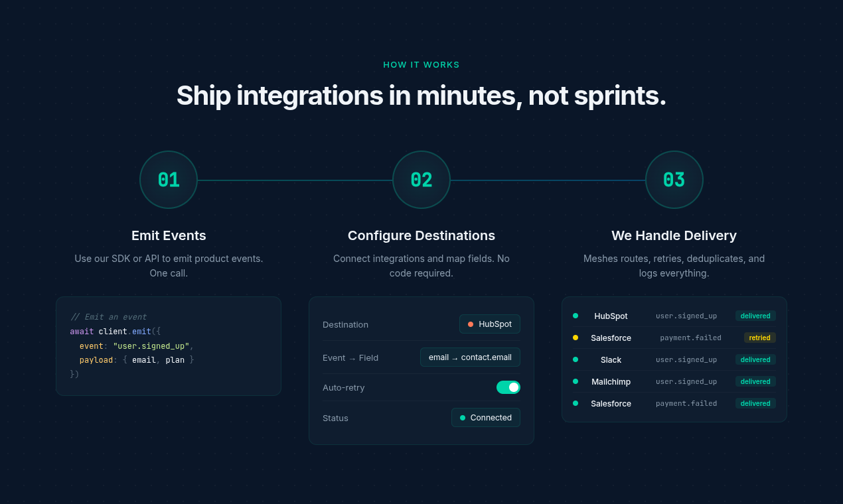Click the SDK or API description text
This screenshot has height=504, width=843.
pos(169,266)
